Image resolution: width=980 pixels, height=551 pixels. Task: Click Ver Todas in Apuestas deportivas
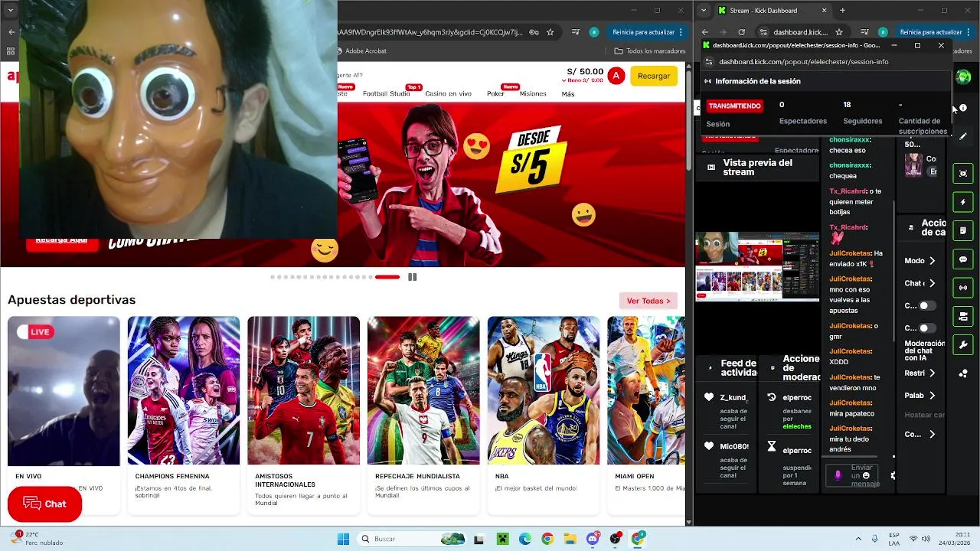pyautogui.click(x=648, y=301)
